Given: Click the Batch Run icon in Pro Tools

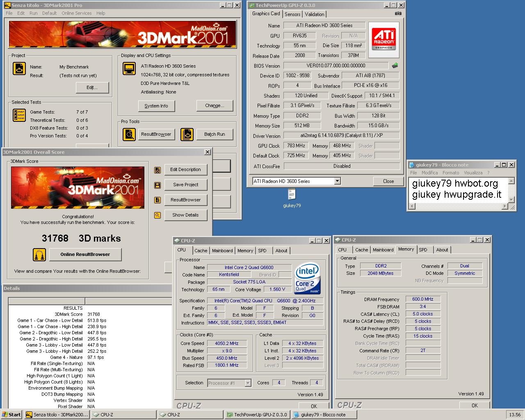Looking at the screenshot, I should coord(187,134).
